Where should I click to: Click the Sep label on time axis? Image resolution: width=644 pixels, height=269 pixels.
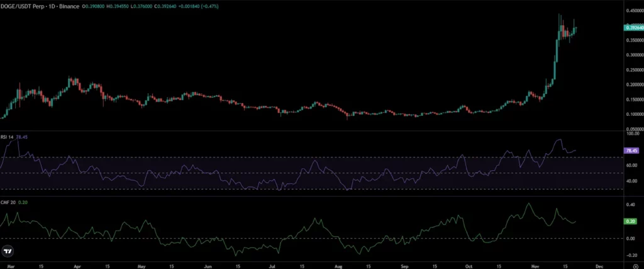coord(404,266)
